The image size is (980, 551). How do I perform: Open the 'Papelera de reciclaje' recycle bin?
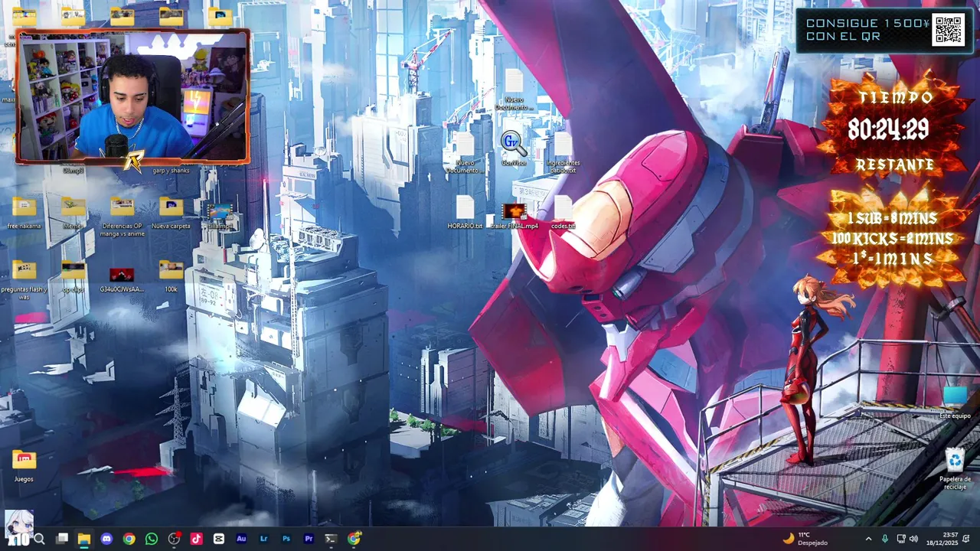pos(955,469)
